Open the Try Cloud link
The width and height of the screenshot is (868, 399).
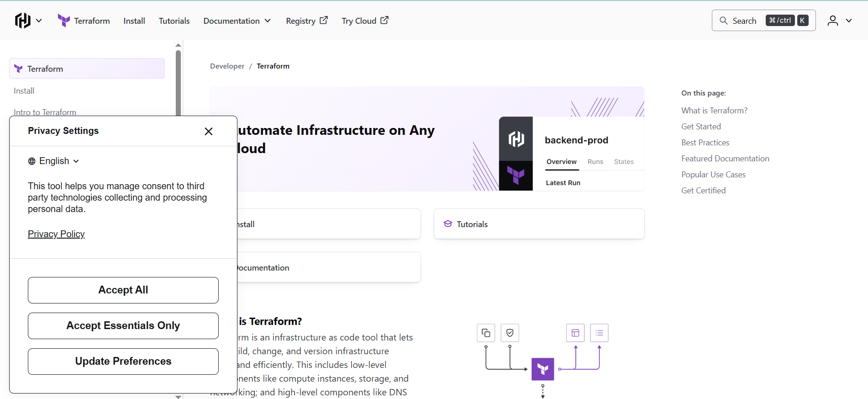coord(365,21)
